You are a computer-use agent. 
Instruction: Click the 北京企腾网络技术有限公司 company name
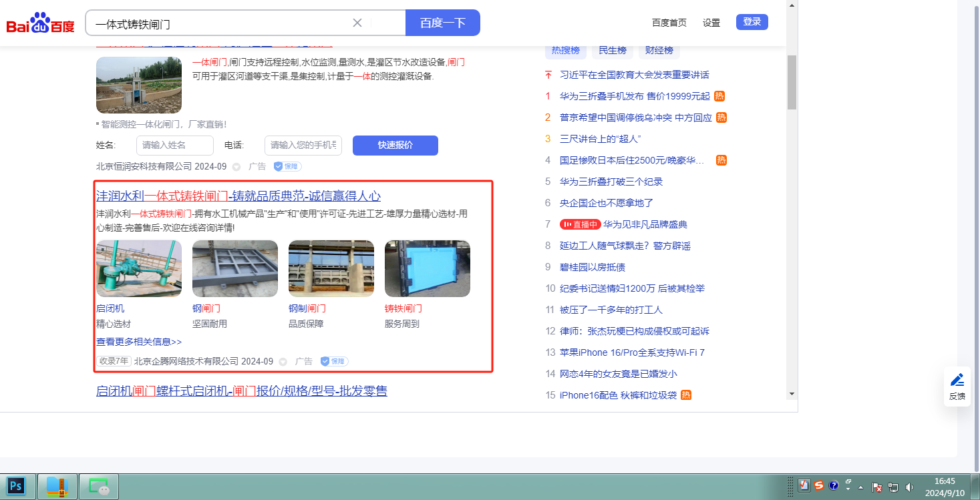click(186, 361)
